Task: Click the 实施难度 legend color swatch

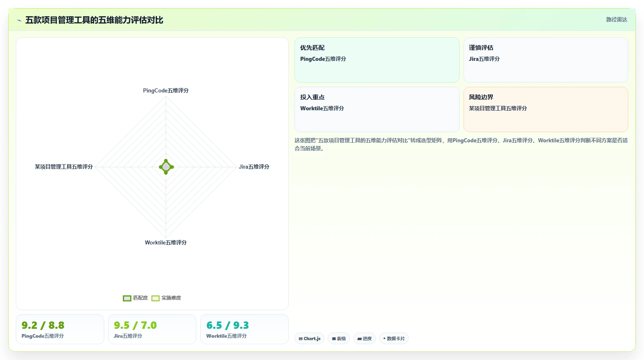Action: [x=155, y=298]
